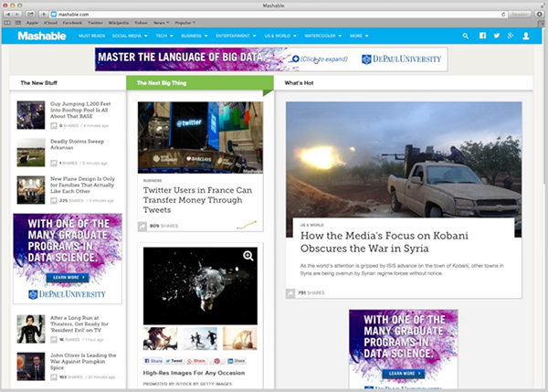Go back with Safari's back arrow
This screenshot has width=548, height=392.
coord(8,15)
